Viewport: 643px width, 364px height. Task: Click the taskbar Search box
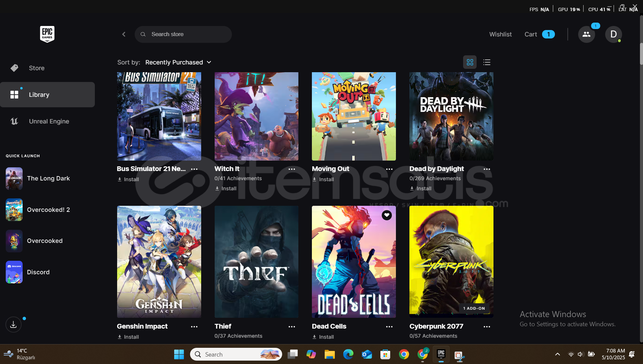(236, 355)
